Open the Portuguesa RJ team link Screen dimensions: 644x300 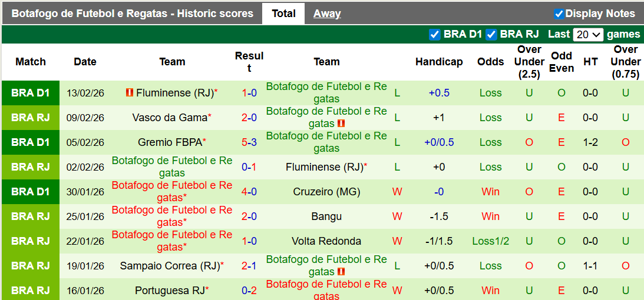point(170,291)
